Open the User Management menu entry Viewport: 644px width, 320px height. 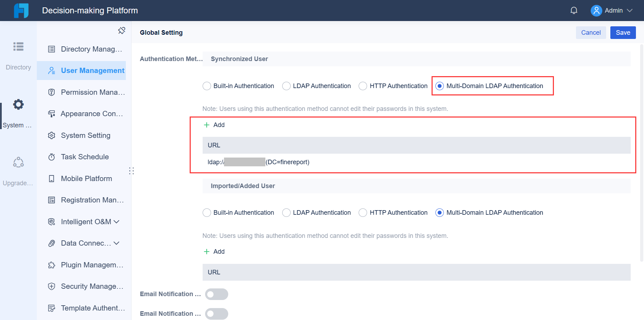click(92, 70)
